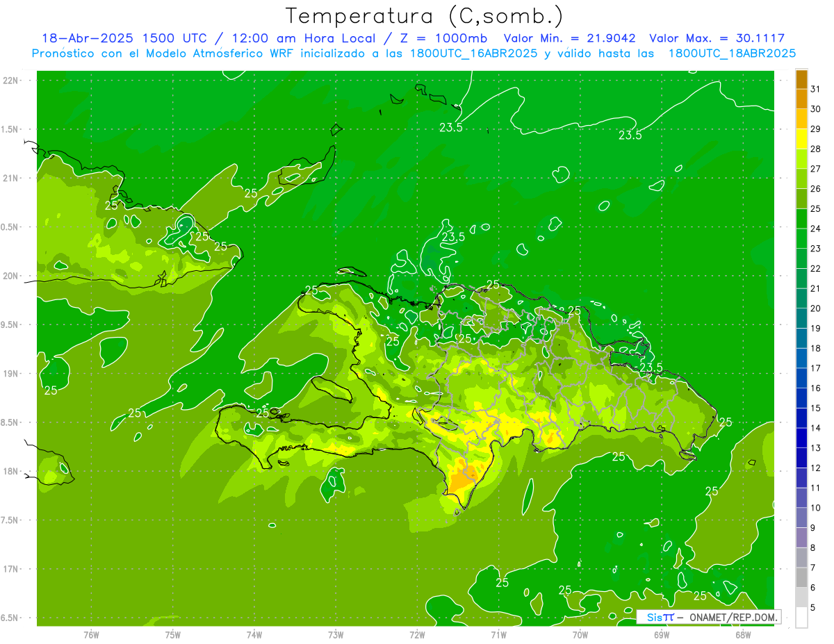The image size is (834, 644).
Task: Click the "21N" latitude label
Action: tap(11, 178)
